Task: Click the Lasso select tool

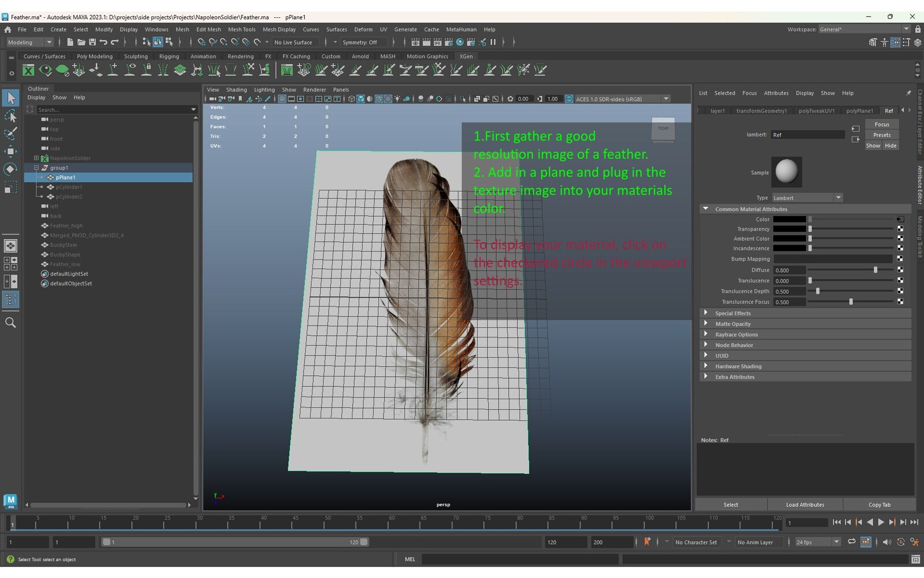Action: point(10,116)
